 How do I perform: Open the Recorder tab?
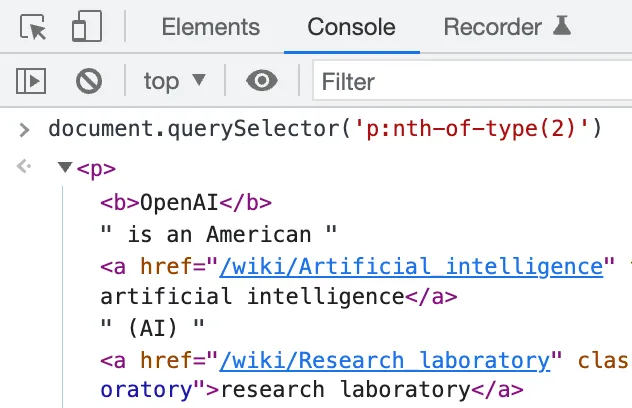[493, 27]
